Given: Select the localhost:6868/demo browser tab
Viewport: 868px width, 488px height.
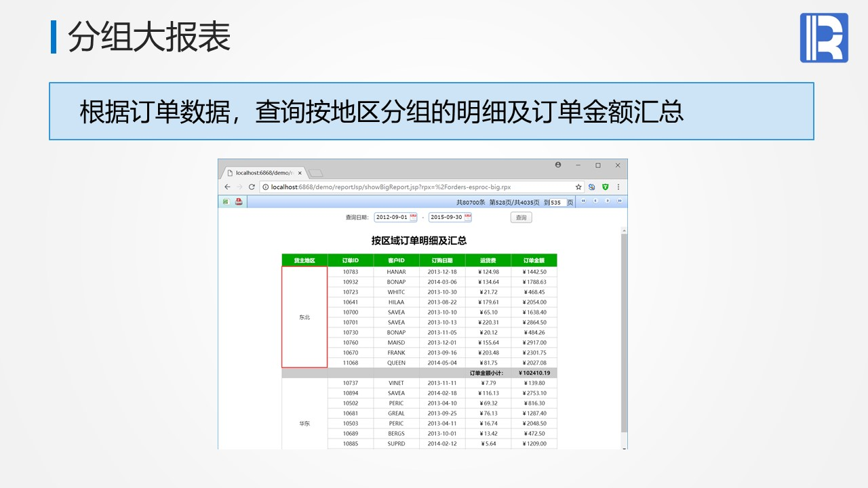Looking at the screenshot, I should tap(264, 173).
